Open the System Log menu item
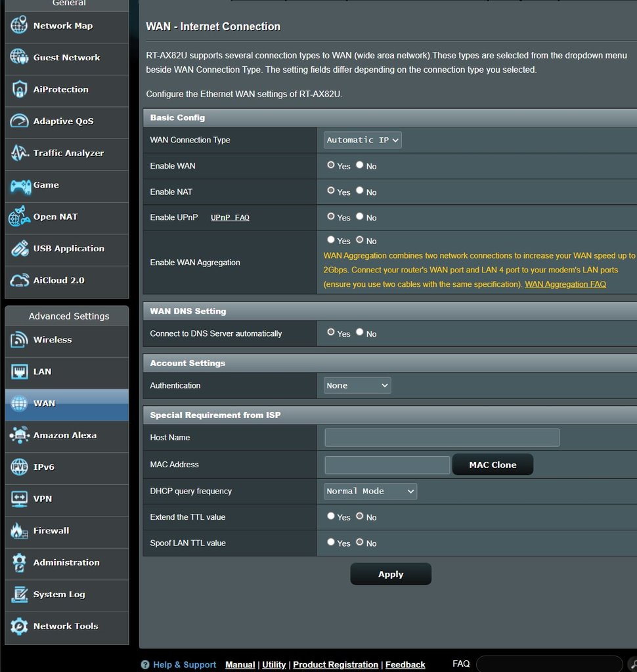Image resolution: width=637 pixels, height=672 pixels. [x=59, y=595]
